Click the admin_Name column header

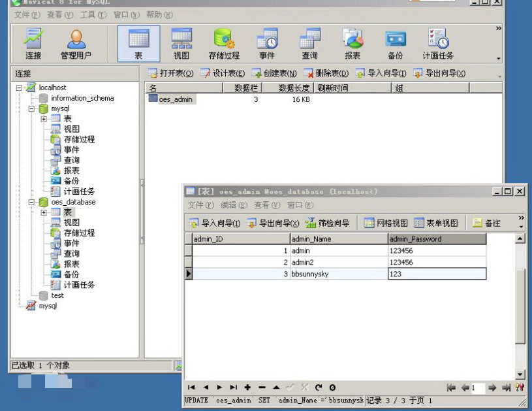click(x=339, y=239)
